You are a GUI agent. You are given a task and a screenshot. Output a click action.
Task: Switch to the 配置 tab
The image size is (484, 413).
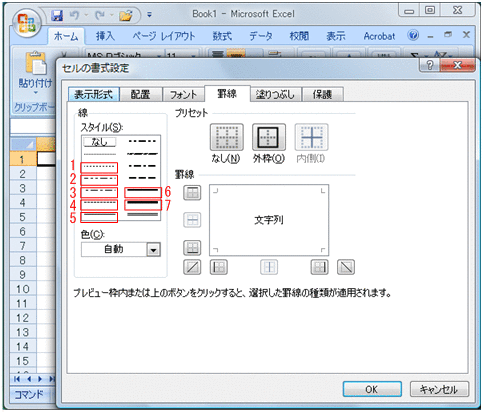[140, 95]
